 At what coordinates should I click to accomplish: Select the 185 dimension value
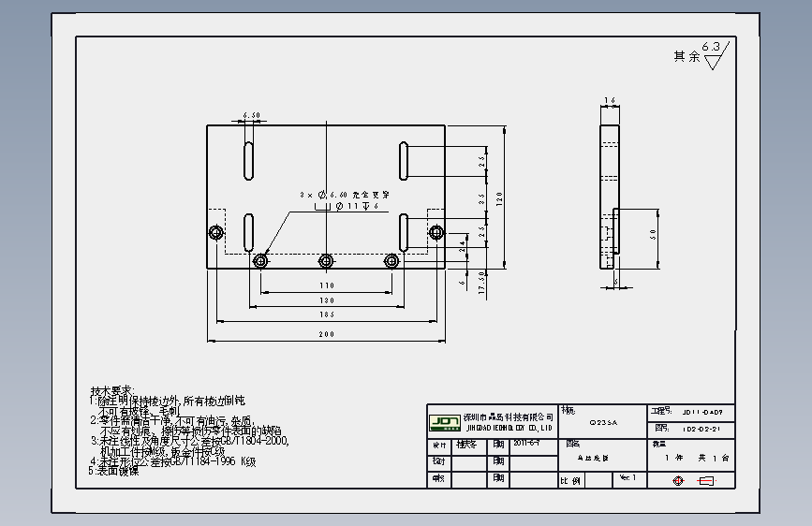point(327,314)
